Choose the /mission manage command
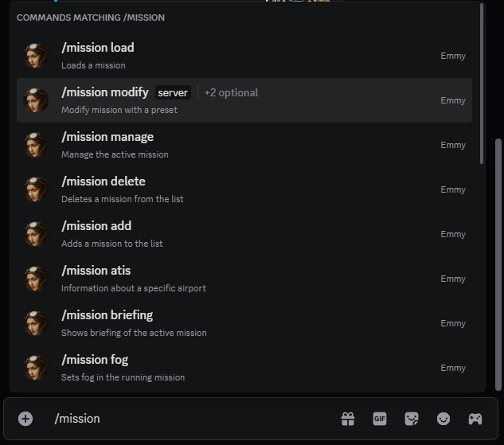 (107, 137)
